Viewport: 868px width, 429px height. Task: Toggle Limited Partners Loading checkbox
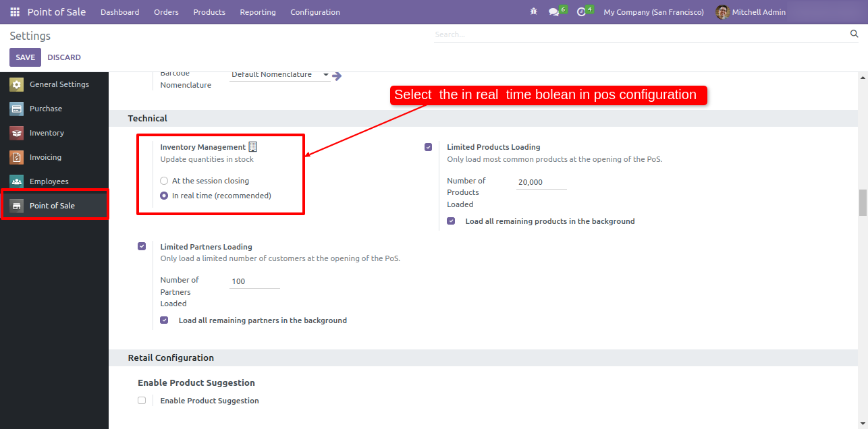[x=142, y=246]
